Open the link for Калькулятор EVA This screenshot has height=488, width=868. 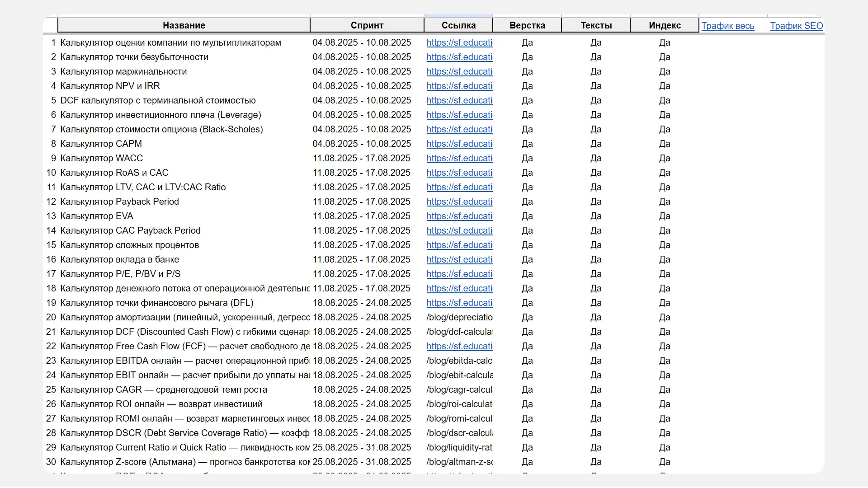(x=460, y=216)
